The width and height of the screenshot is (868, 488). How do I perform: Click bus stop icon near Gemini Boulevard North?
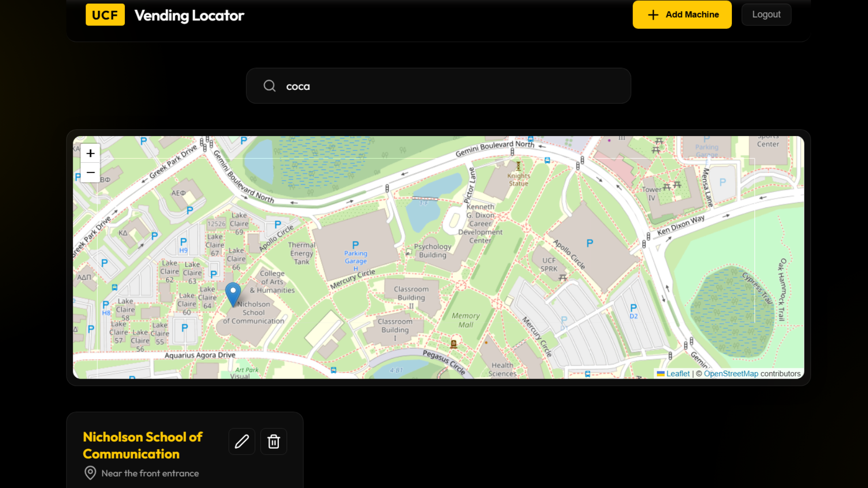point(547,160)
